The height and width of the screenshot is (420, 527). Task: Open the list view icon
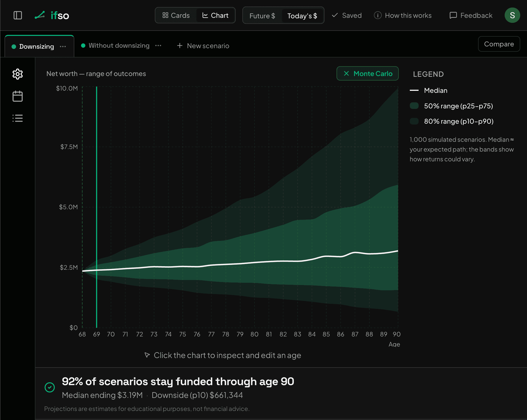[x=18, y=118]
